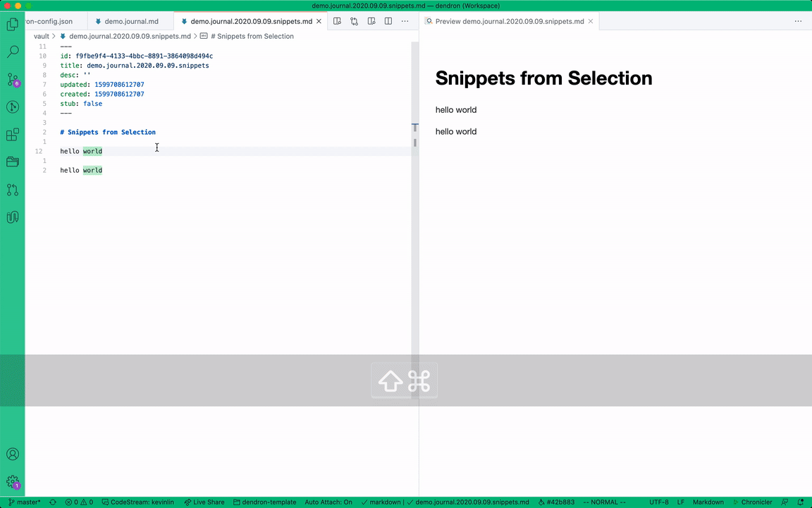Image resolution: width=812 pixels, height=508 pixels.
Task: Click the Open Changes compare icon
Action: click(354, 21)
